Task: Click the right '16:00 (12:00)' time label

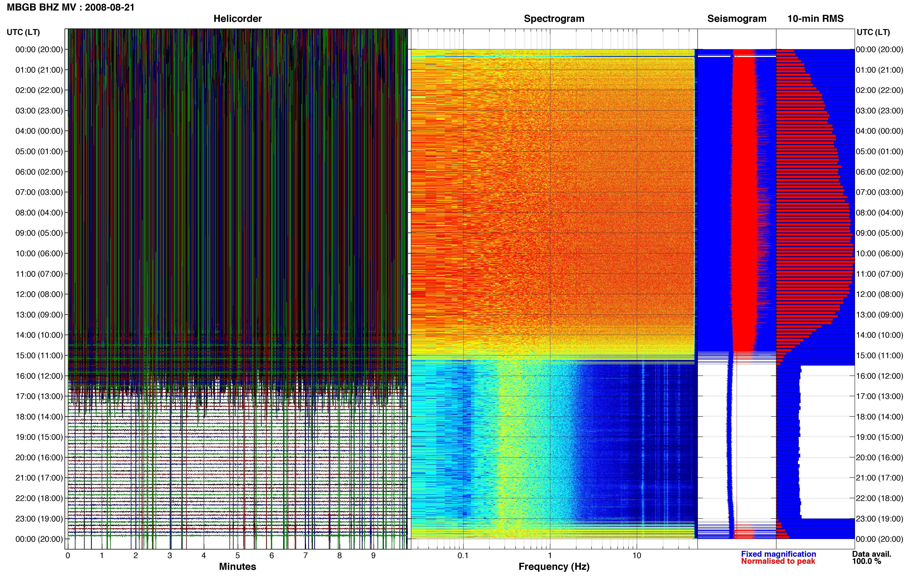Action: 880,376
